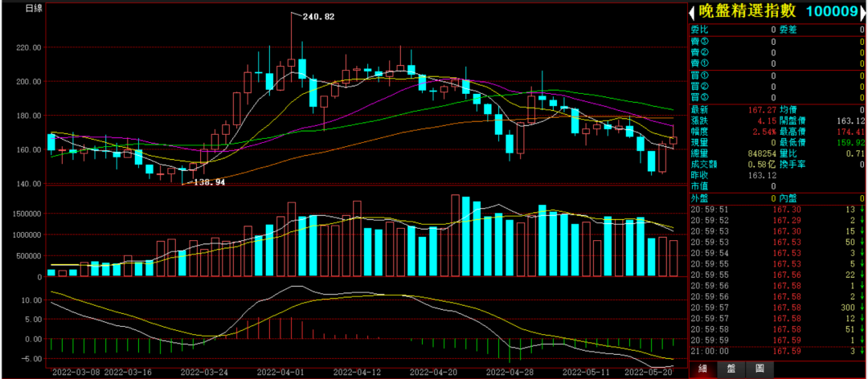Select the 最高價 value 174.41
This screenshot has width=868, height=379.
[852, 132]
